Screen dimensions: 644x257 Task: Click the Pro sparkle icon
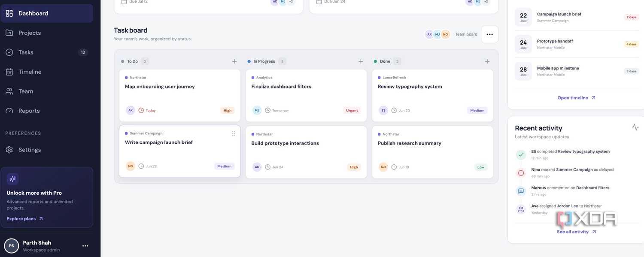pos(12,179)
